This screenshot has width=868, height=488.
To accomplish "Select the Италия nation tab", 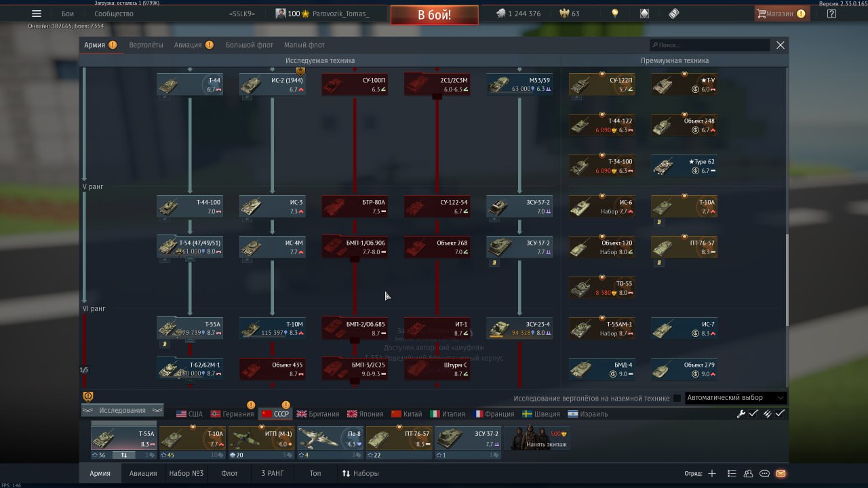I will coord(448,413).
